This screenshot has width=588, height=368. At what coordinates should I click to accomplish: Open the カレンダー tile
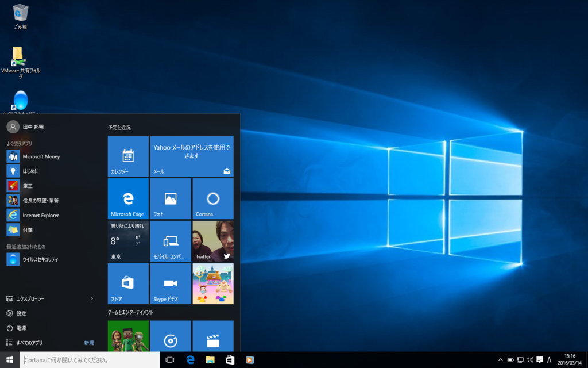tap(128, 156)
